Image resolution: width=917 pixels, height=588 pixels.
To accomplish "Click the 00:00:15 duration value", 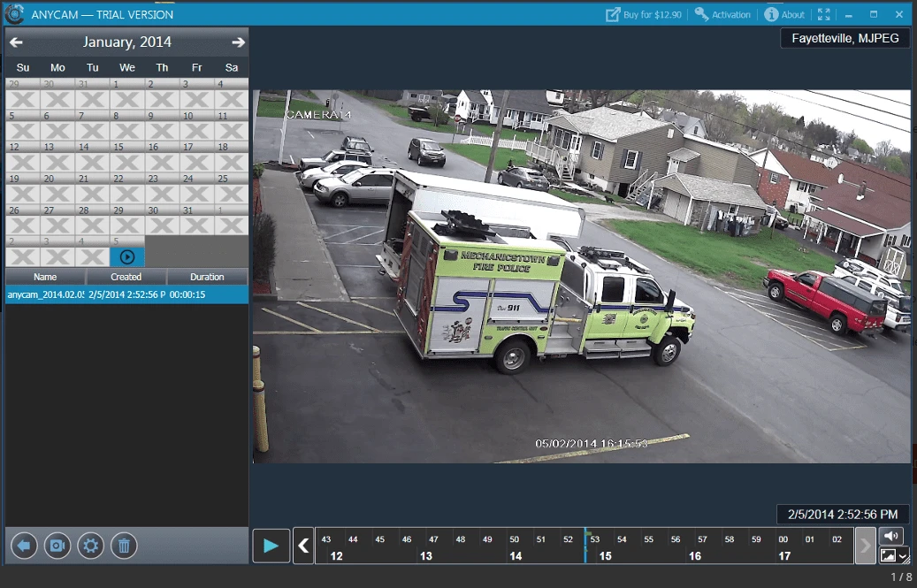I will (x=187, y=294).
